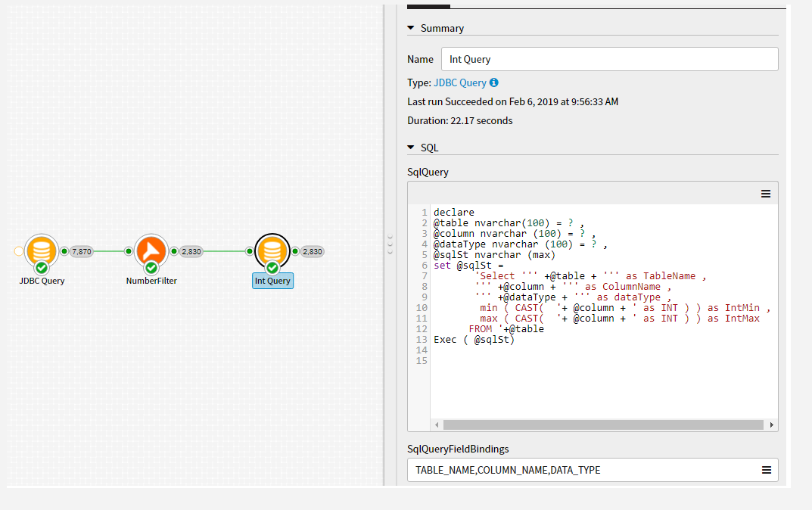Click the green success check on Int Query
This screenshot has width=812, height=510.
272,266
